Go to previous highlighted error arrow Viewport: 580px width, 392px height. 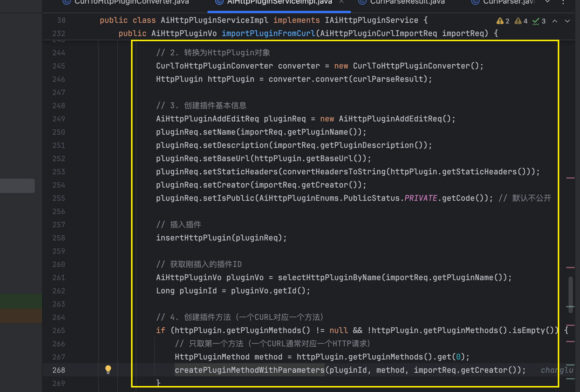pyautogui.click(x=555, y=21)
